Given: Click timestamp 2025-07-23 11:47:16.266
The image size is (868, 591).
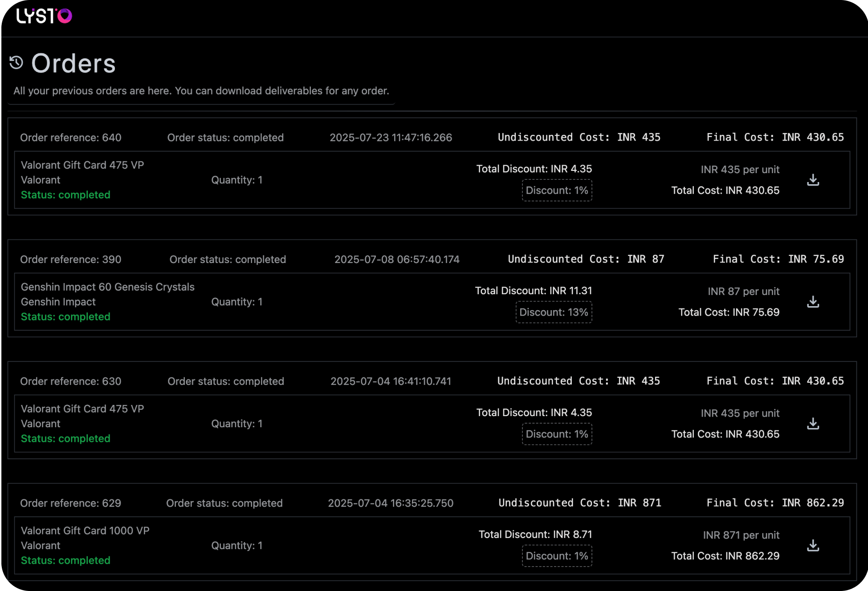Looking at the screenshot, I should coord(391,138).
